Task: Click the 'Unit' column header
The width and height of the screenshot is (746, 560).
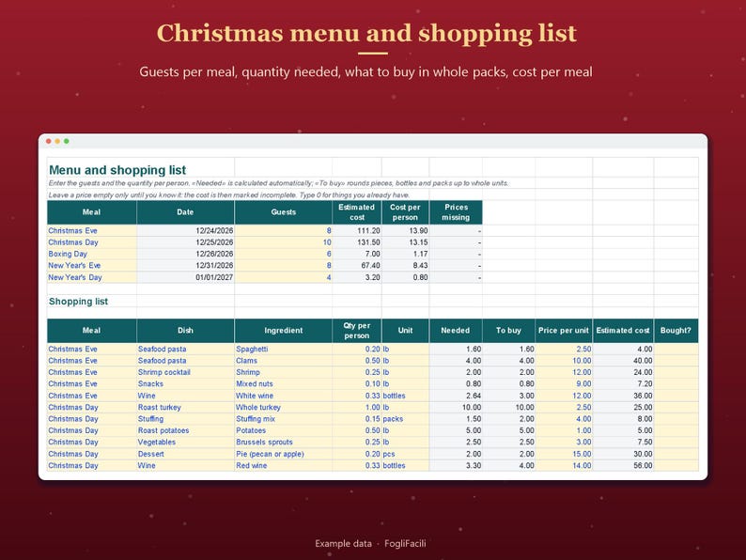Action: coord(405,331)
